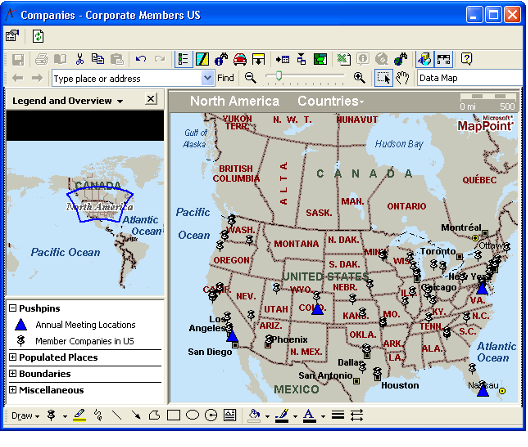Expand the Miscellaneous legend section
The height and width of the screenshot is (447, 528).
pos(13,390)
